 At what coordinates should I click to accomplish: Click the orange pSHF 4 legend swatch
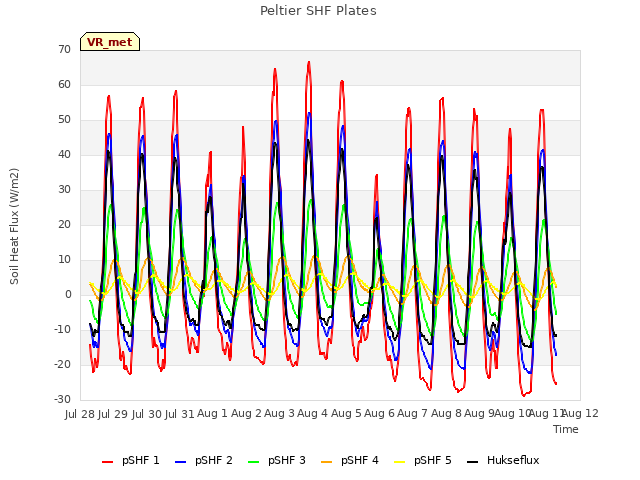click(x=327, y=462)
